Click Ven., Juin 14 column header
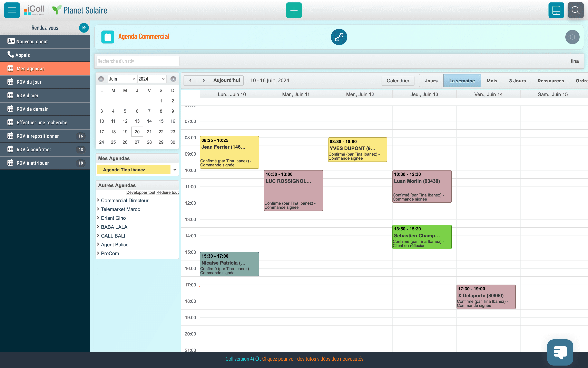Image resolution: width=588 pixels, height=368 pixels. tap(488, 94)
